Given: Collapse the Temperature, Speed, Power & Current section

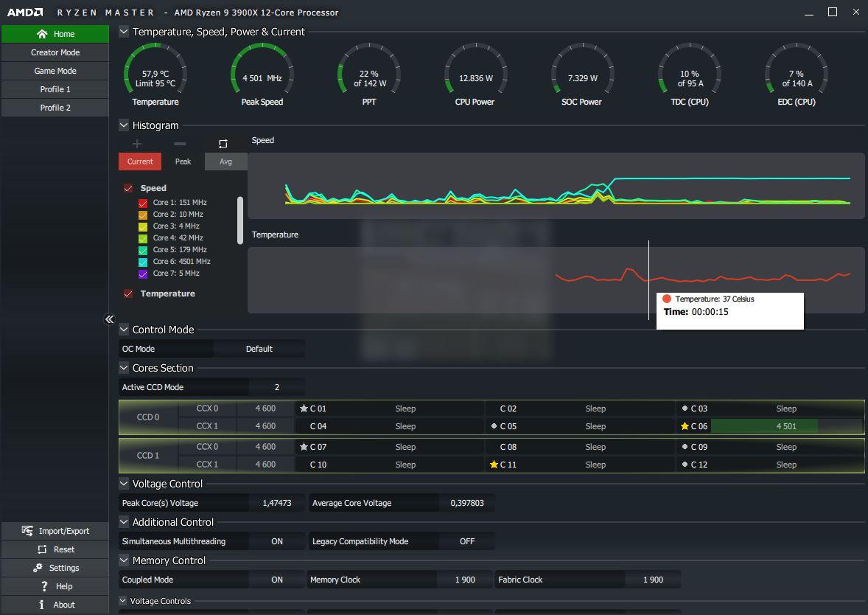Looking at the screenshot, I should pos(124,32).
